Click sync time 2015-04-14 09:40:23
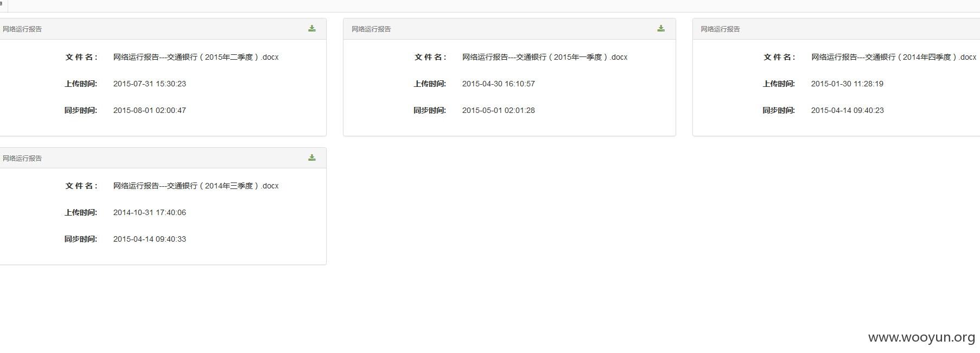The image size is (980, 353). tap(848, 110)
